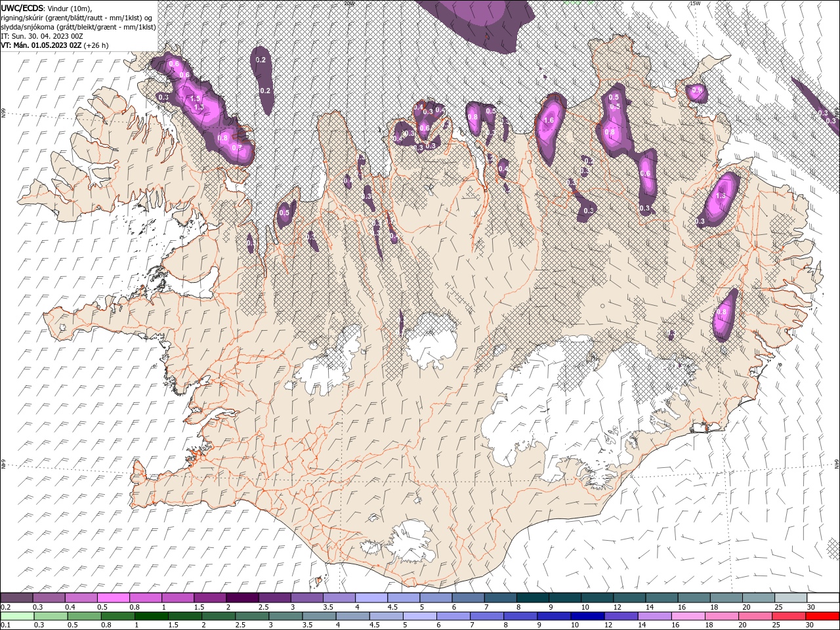
Task: Click the 1.3 precipitation value on the map
Action: 721,196
